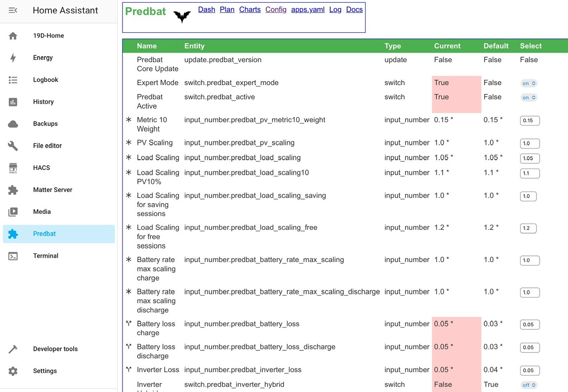
Task: Select File editor in the sidebar
Action: 59,145
